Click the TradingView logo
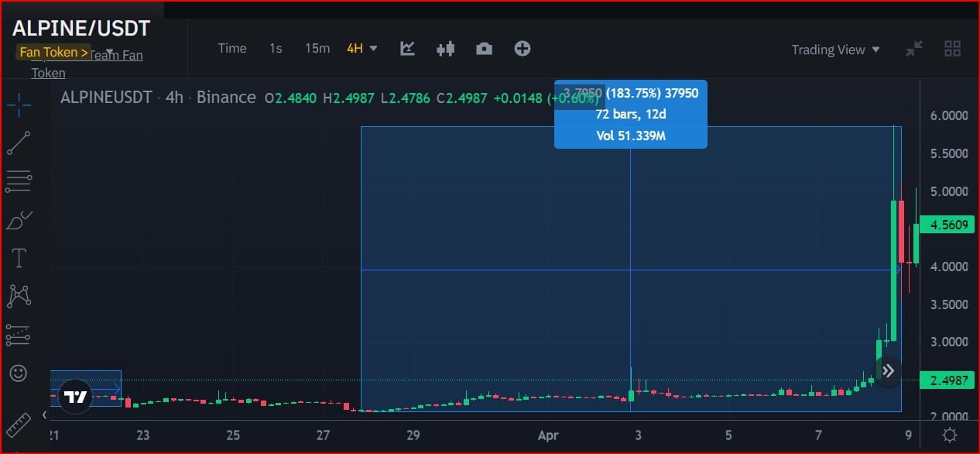The height and width of the screenshot is (454, 980). coord(76,397)
